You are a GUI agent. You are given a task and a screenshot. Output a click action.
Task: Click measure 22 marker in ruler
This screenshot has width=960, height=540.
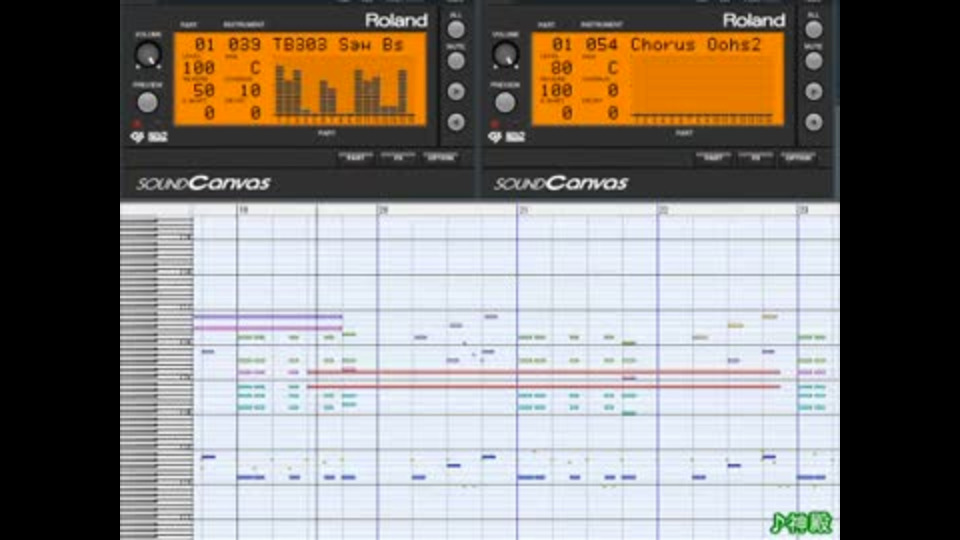[x=664, y=210]
